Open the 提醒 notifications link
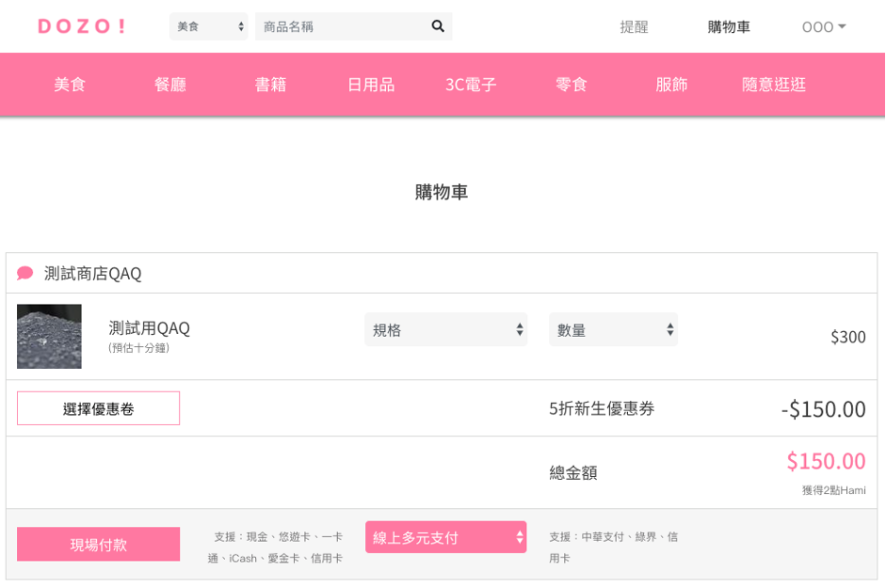The width and height of the screenshot is (886, 588). [x=634, y=27]
